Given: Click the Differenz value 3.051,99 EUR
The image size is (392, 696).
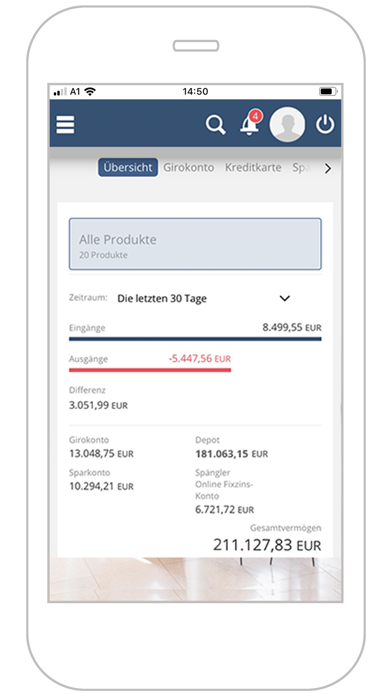Looking at the screenshot, I should [98, 405].
